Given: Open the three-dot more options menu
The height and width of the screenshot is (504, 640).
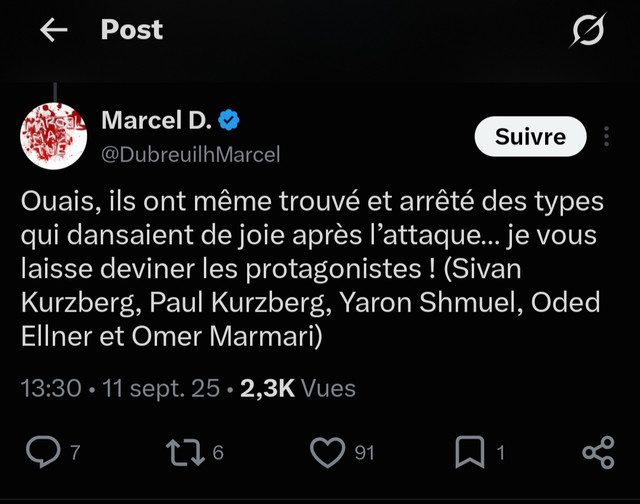Looking at the screenshot, I should [x=607, y=136].
